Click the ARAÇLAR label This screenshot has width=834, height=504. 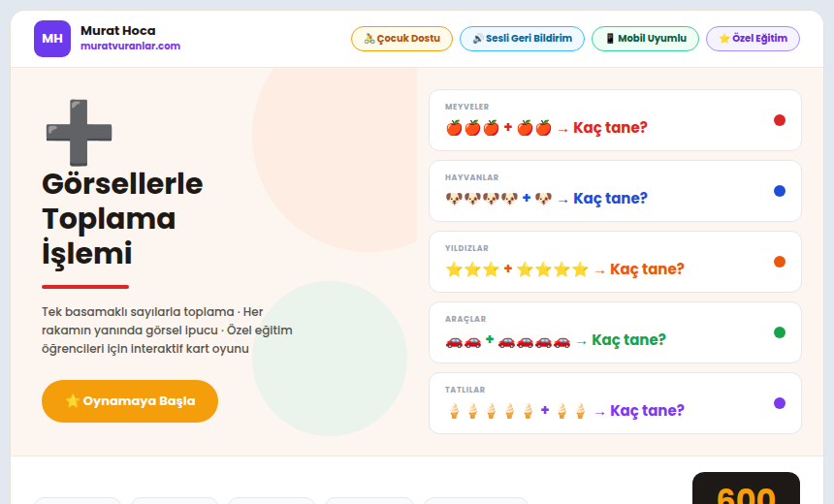pos(465,319)
